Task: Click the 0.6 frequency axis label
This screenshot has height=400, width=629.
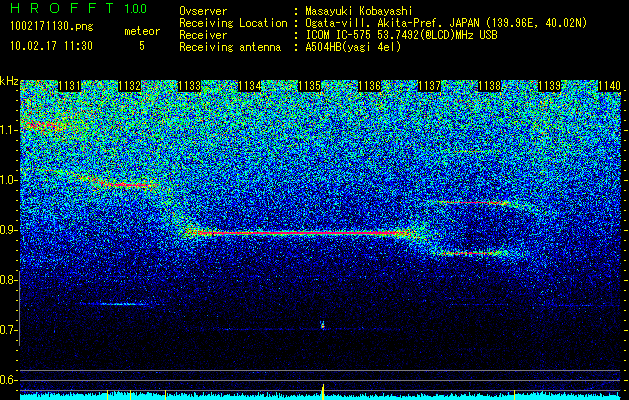Action: tap(8, 380)
